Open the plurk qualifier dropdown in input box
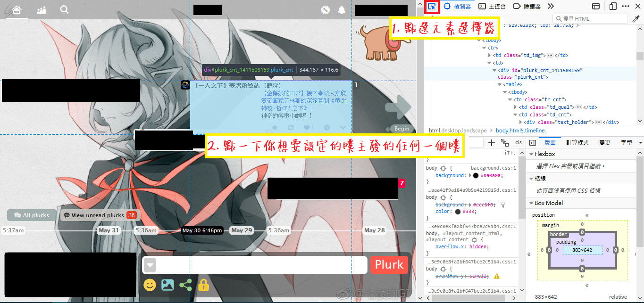Screen dimensions: 644x303 tap(150, 265)
